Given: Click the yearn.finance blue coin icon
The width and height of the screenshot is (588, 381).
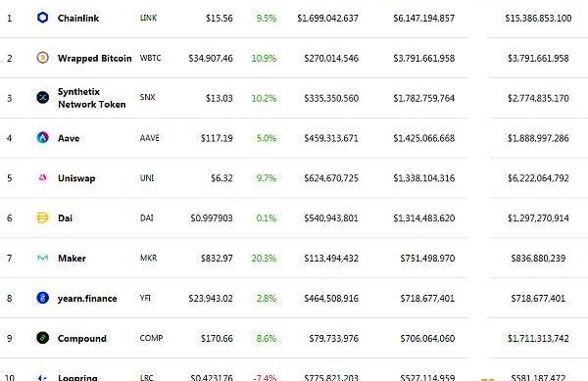Looking at the screenshot, I should tap(43, 298).
